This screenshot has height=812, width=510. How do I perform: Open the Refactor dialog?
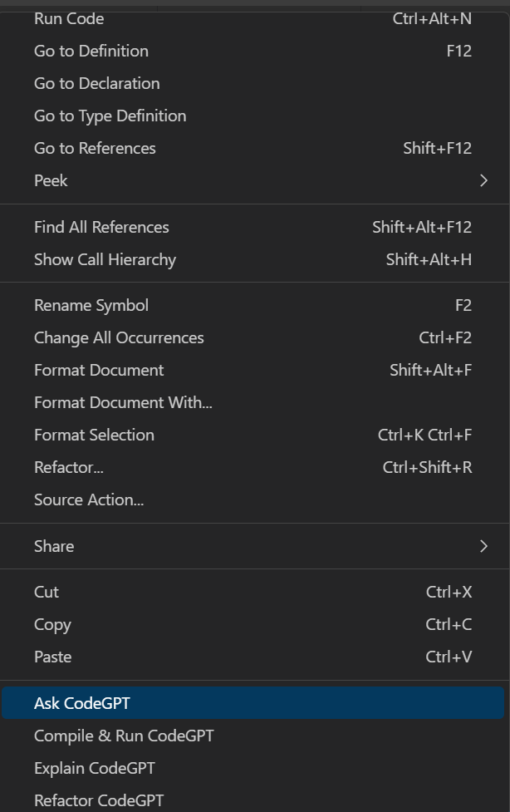[x=68, y=467]
